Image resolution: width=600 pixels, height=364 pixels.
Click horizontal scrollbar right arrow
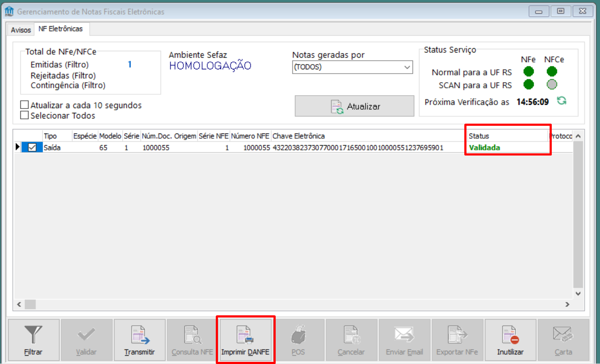[568, 304]
